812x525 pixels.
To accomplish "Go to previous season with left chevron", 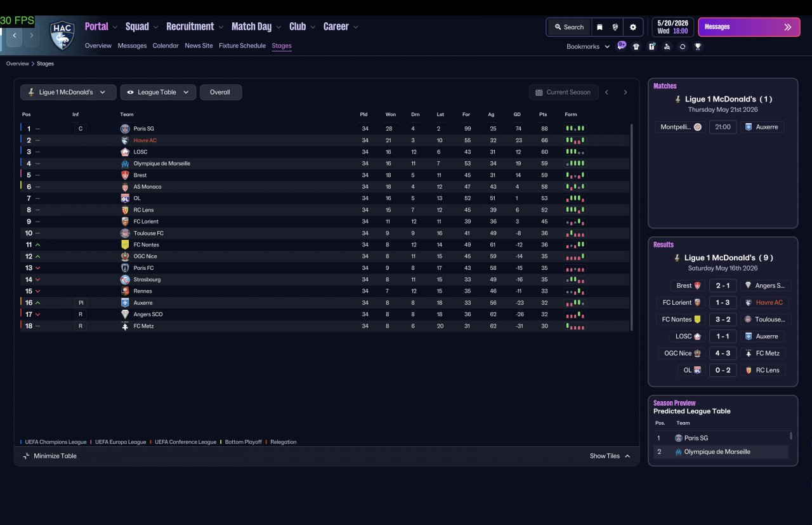I will tap(606, 92).
